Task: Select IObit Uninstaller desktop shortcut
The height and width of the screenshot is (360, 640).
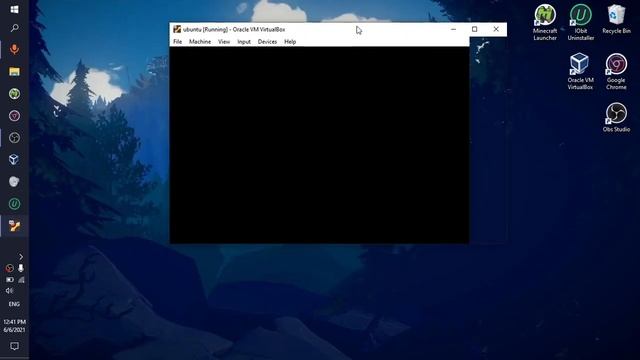Action: [x=580, y=22]
